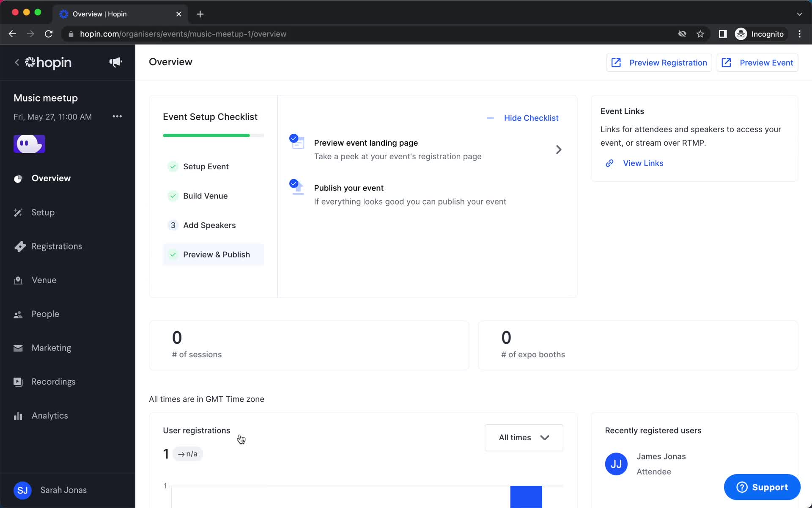Viewport: 812px width, 508px height.
Task: Navigate to Registrations section
Action: [57, 246]
